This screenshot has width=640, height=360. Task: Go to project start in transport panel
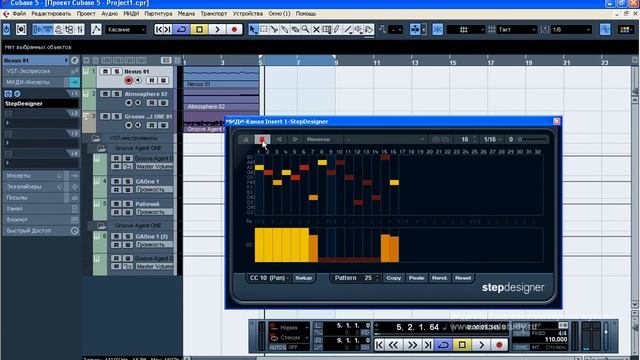tap(379, 345)
